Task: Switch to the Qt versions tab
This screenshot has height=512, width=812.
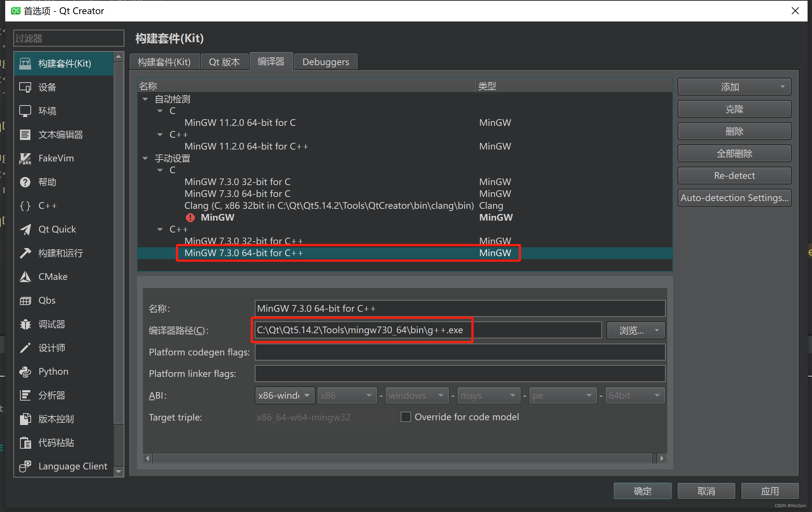Action: pyautogui.click(x=224, y=62)
